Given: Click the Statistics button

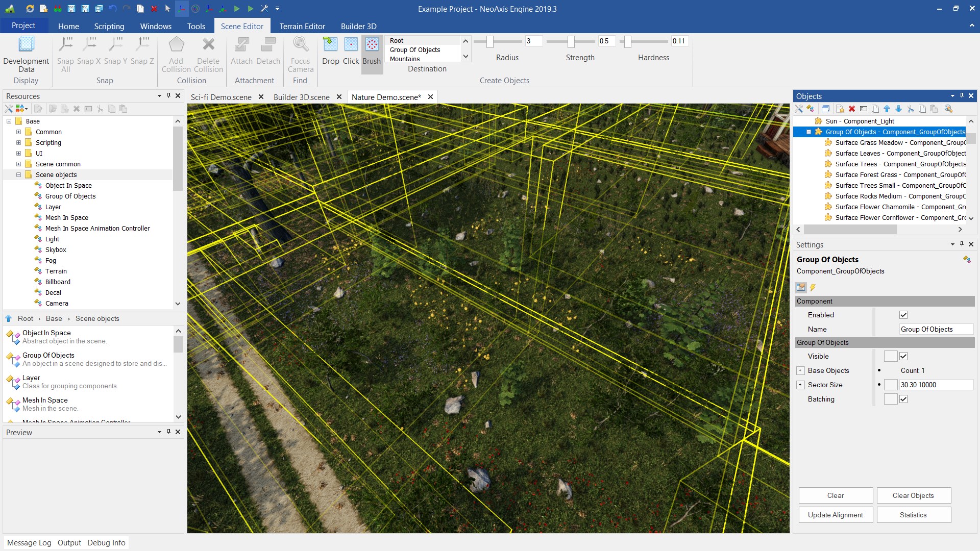Looking at the screenshot, I should [x=913, y=515].
